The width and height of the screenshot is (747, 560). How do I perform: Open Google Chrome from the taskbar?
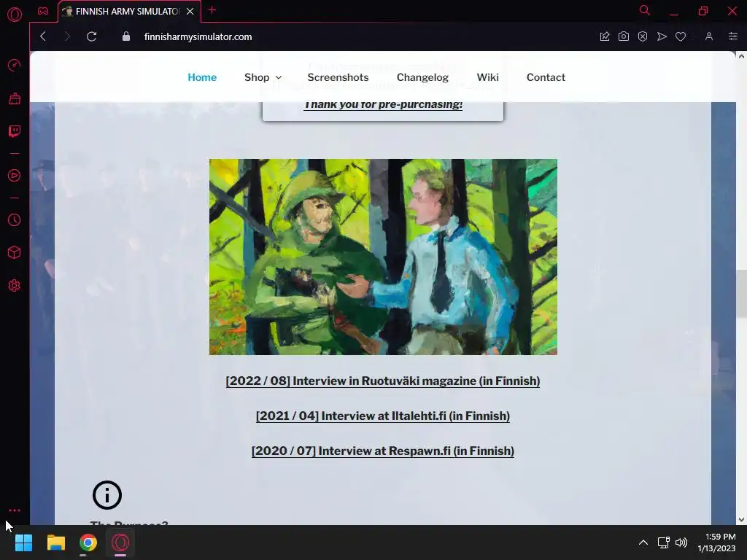tap(88, 542)
